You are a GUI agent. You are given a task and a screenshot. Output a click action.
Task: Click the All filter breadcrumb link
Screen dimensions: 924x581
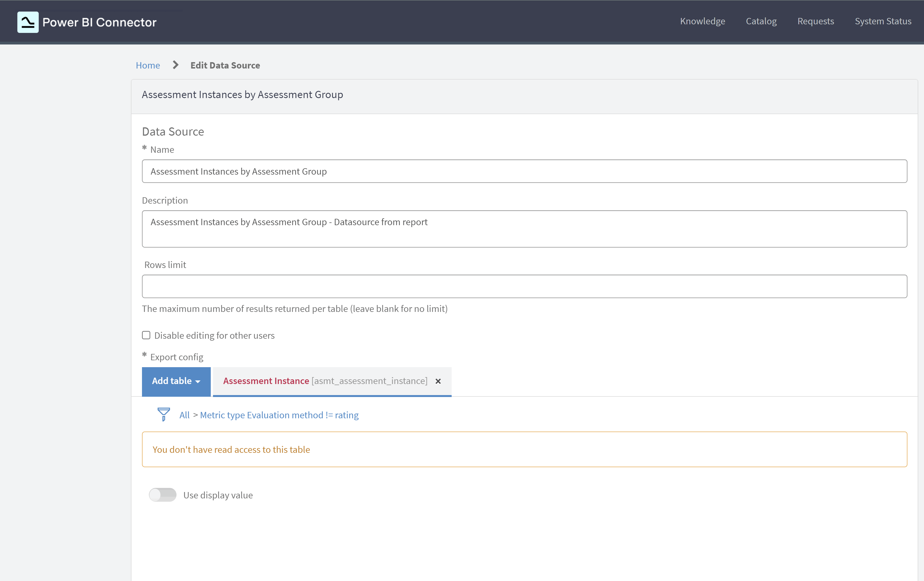pyautogui.click(x=184, y=415)
